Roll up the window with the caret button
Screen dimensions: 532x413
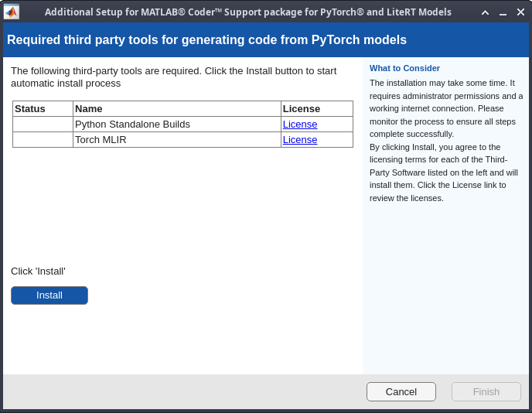485,12
